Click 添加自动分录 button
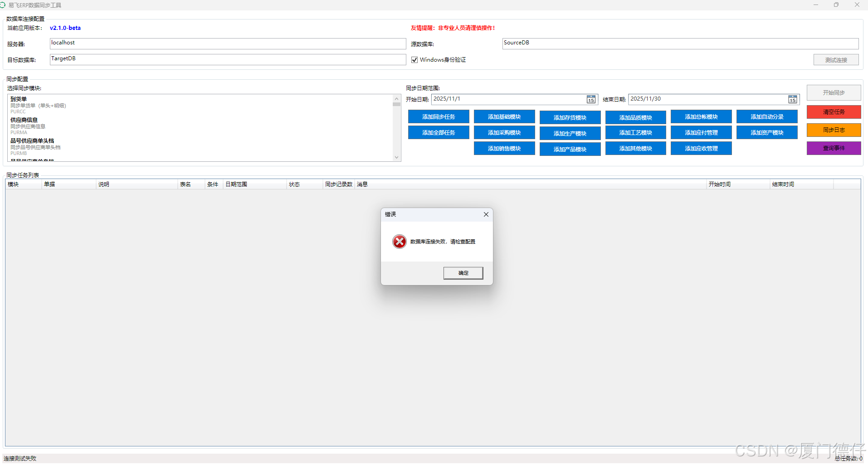This screenshot has width=868, height=465. tap(767, 117)
